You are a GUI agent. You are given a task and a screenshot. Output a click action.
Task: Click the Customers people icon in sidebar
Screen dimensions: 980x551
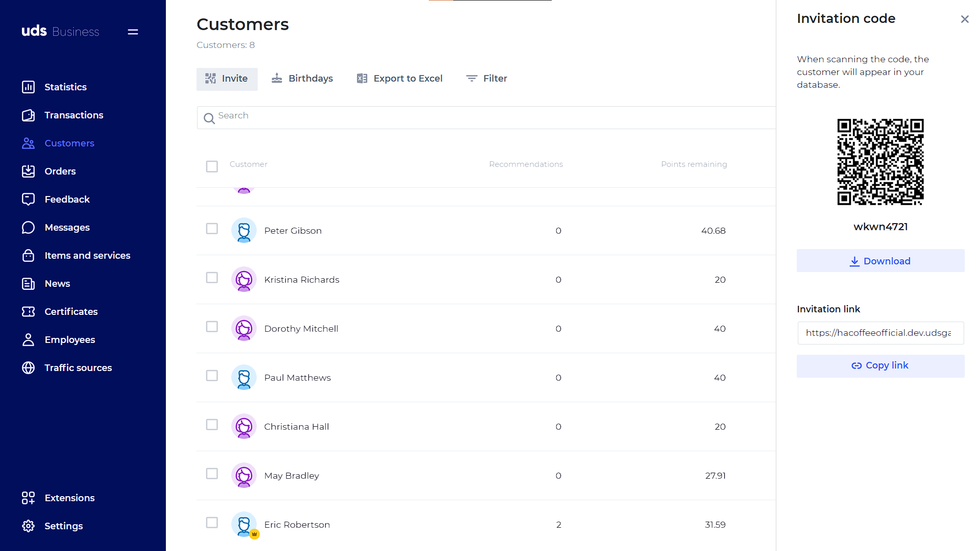(x=28, y=143)
